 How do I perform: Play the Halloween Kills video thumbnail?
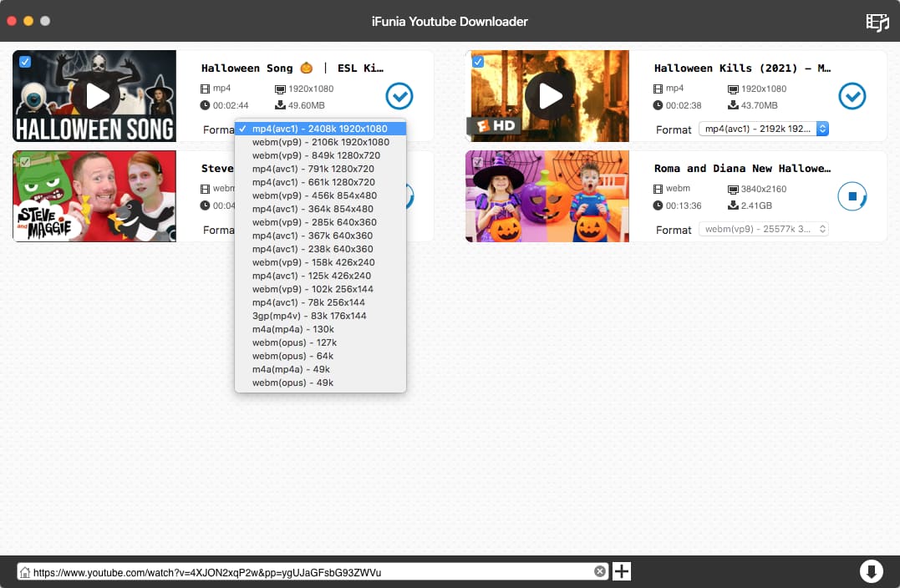tap(551, 96)
